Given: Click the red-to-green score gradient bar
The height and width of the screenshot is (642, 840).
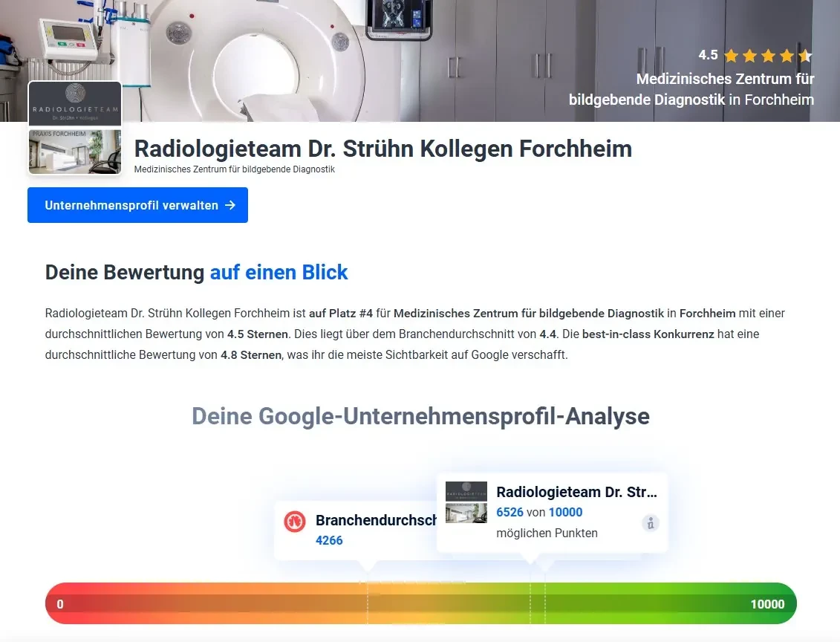Looking at the screenshot, I should [223, 603].
